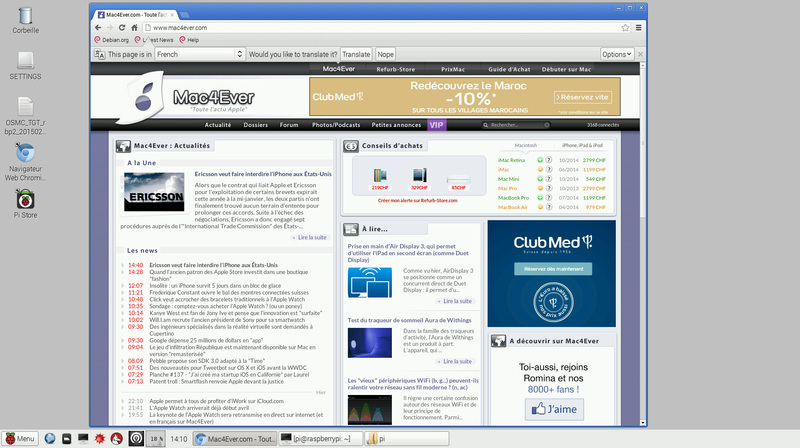Open the Help bookmark
This screenshot has height=448, width=800.
point(189,40)
